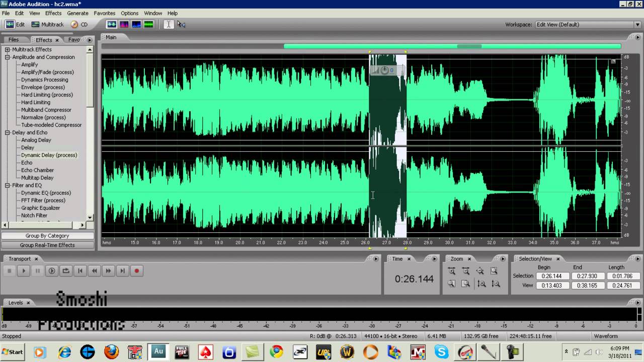Click Zoom Out Horizontally icon
644x362 pixels.
click(465, 270)
